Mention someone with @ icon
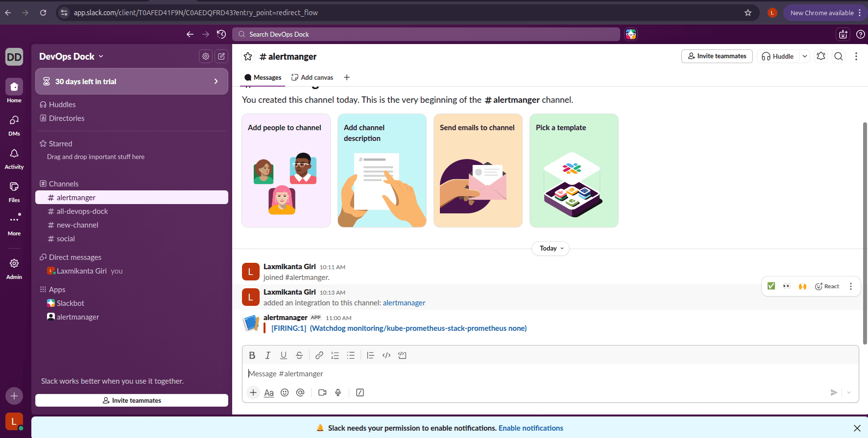Viewport: 868px width, 438px height. point(300,392)
